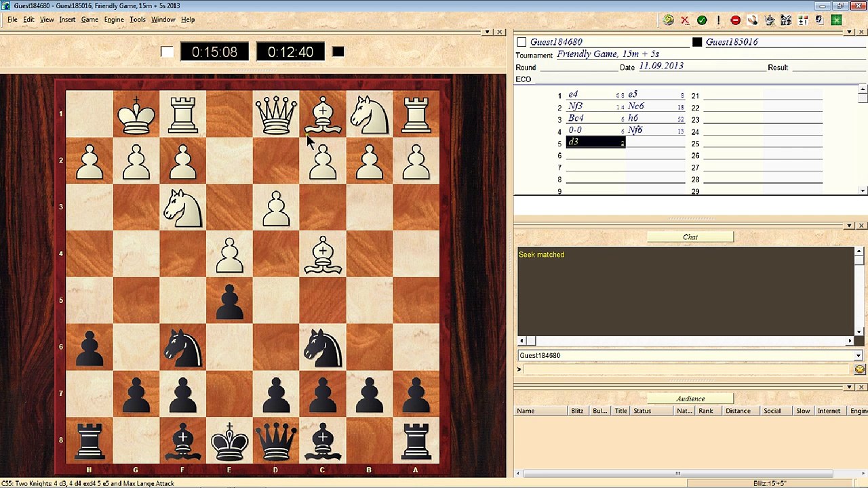Sort audience by Name column
Image resolution: width=868 pixels, height=488 pixels.
(x=540, y=411)
